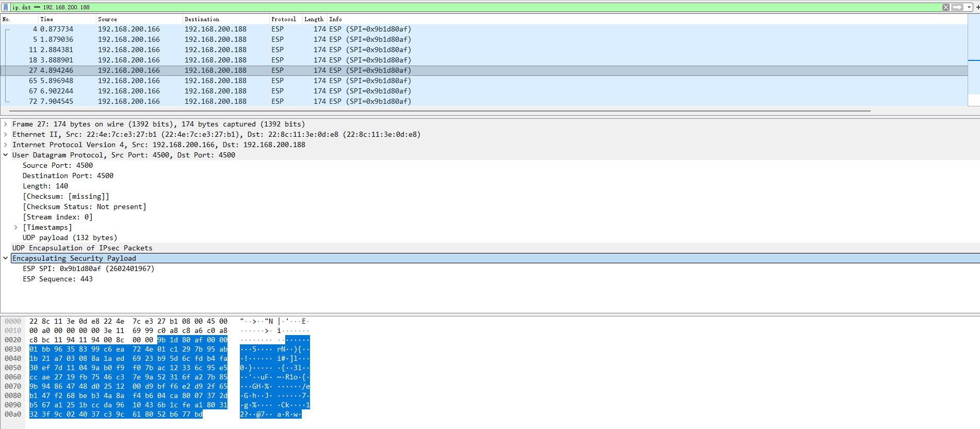
Task: Select packet number 65 at time 5.896948
Action: 484,81
